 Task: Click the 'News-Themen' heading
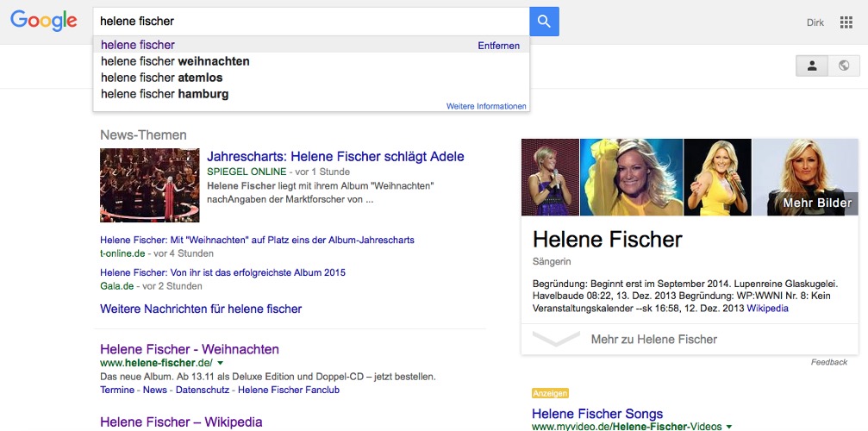click(x=143, y=135)
